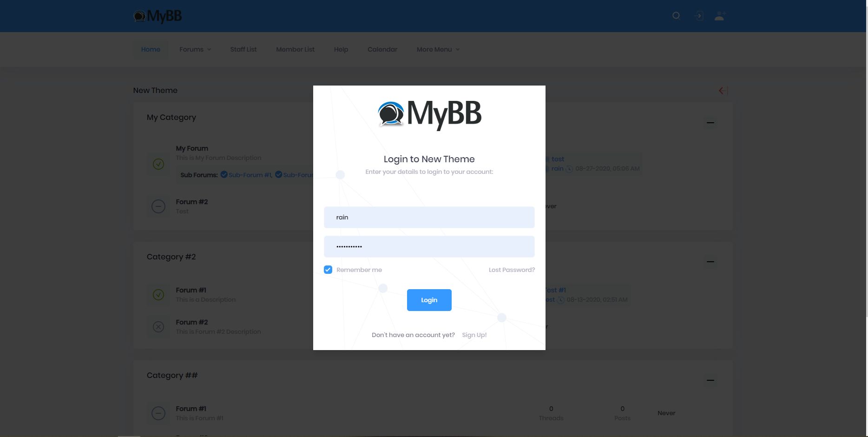Click My Category Forum #2 minus status icon
The image size is (868, 437).
coord(158,206)
